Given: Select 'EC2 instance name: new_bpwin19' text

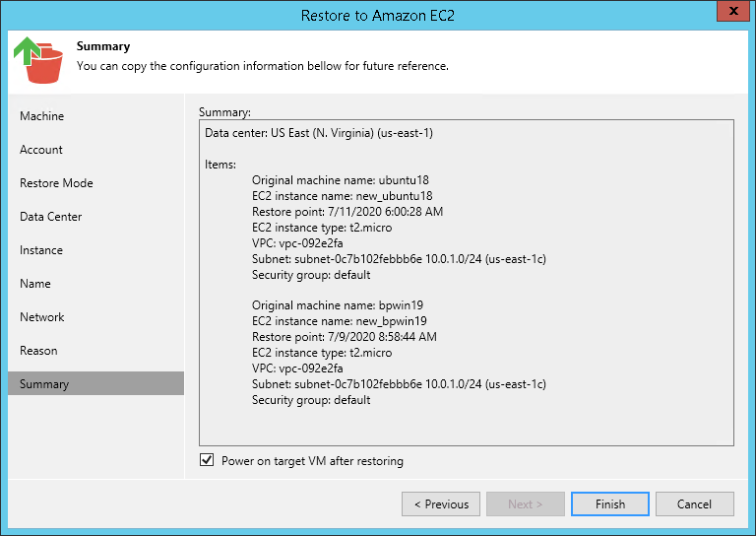Looking at the screenshot, I should [x=339, y=321].
